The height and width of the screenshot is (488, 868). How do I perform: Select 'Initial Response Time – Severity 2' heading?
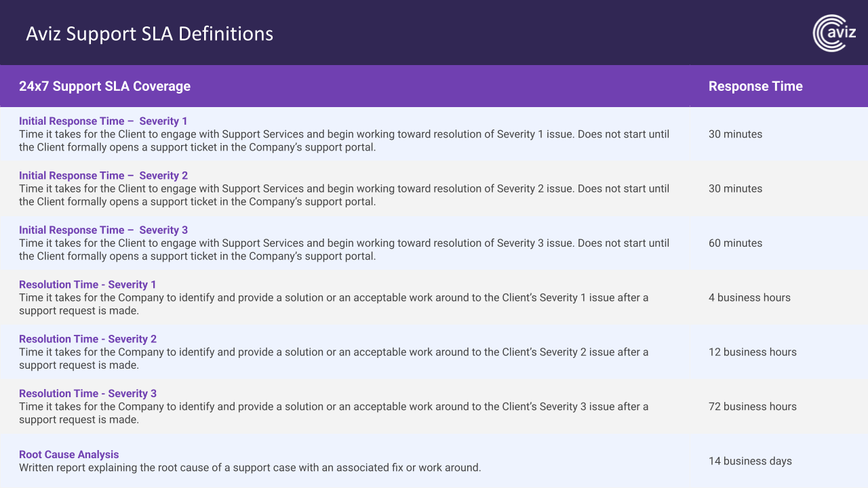pos(103,176)
